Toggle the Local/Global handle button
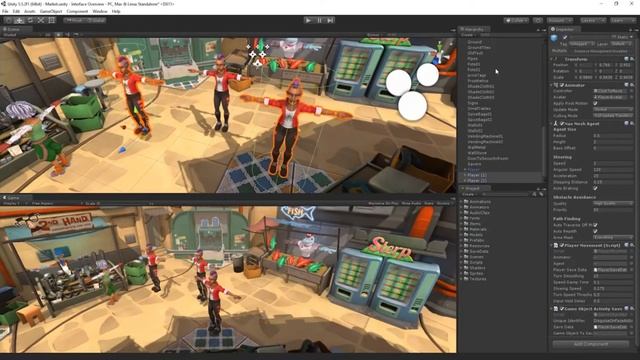Screen dimensions: 640x360 (x=96, y=20)
